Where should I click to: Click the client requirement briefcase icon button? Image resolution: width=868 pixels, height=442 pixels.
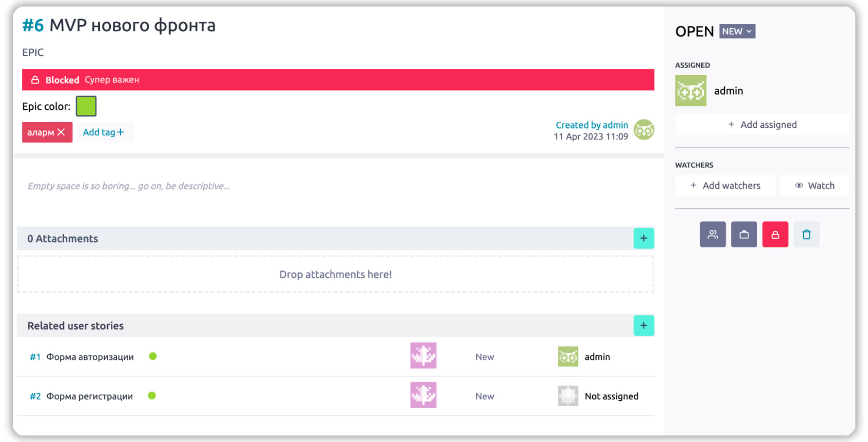pyautogui.click(x=744, y=235)
